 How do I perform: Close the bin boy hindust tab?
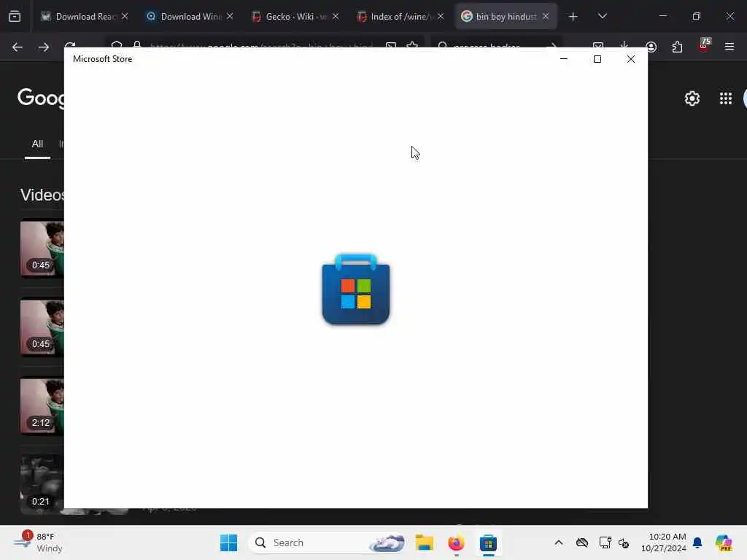[x=546, y=17]
